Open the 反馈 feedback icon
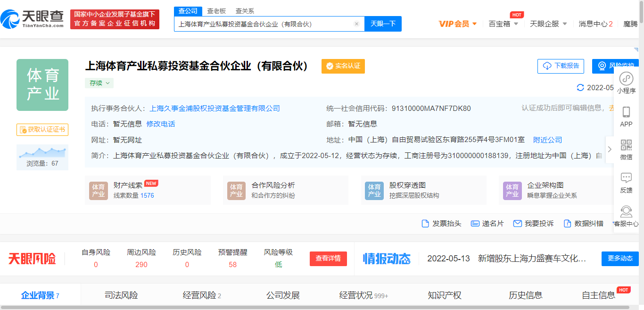644x310 pixels. pos(626,178)
